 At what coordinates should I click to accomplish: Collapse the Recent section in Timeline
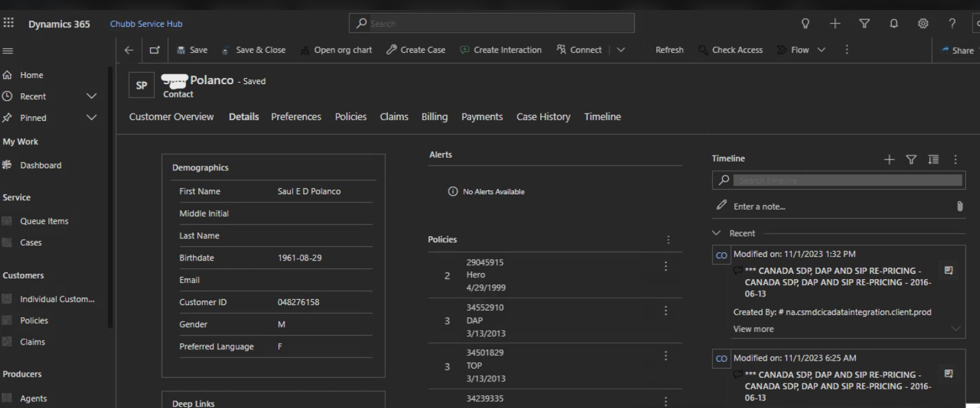click(717, 233)
